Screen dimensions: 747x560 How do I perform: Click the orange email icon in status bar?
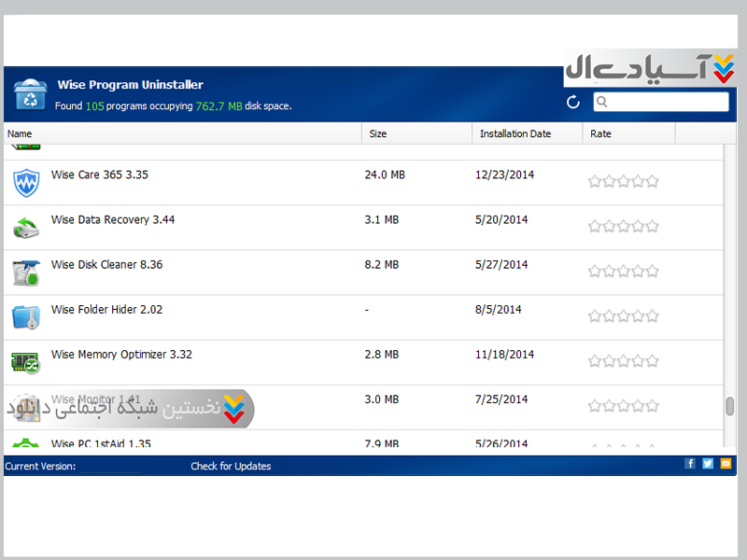click(x=726, y=464)
